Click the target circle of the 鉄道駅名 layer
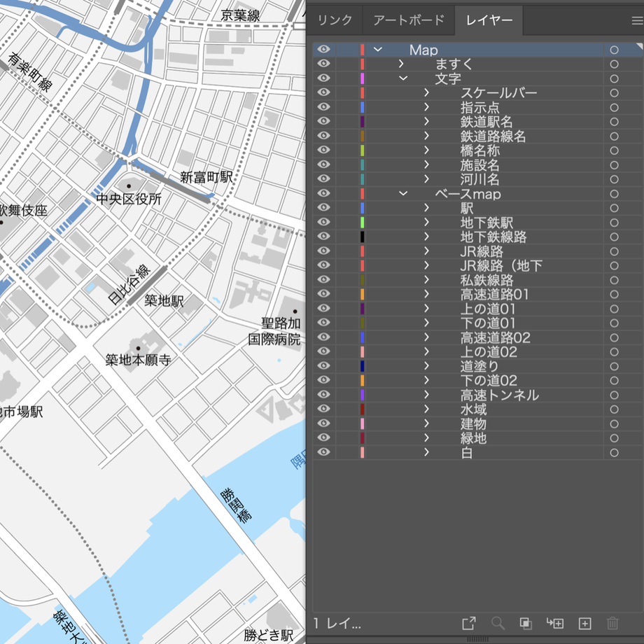 (x=614, y=122)
